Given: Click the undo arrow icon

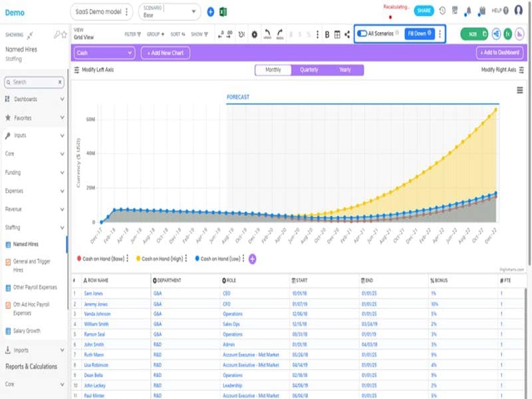Looking at the screenshot, I should pyautogui.click(x=267, y=35).
